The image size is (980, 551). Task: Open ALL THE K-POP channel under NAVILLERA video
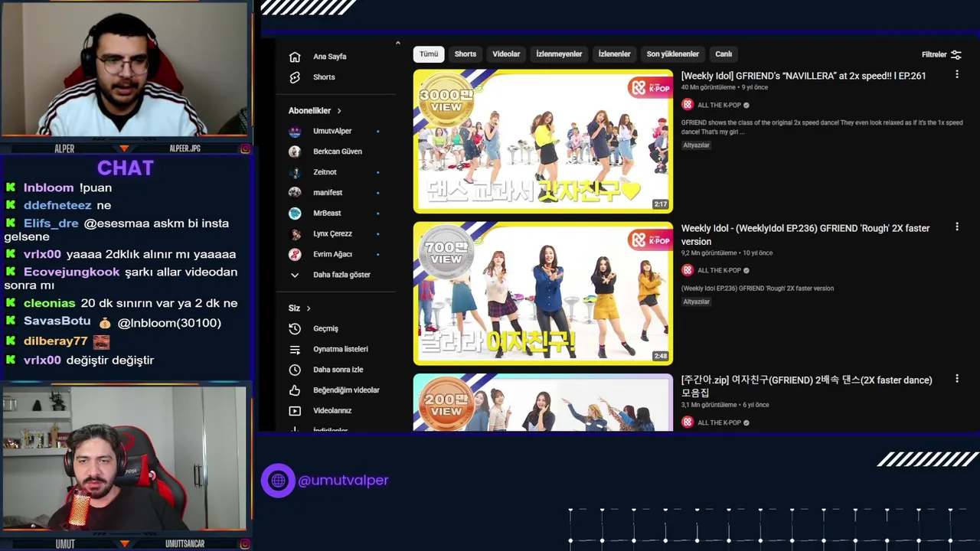point(719,105)
